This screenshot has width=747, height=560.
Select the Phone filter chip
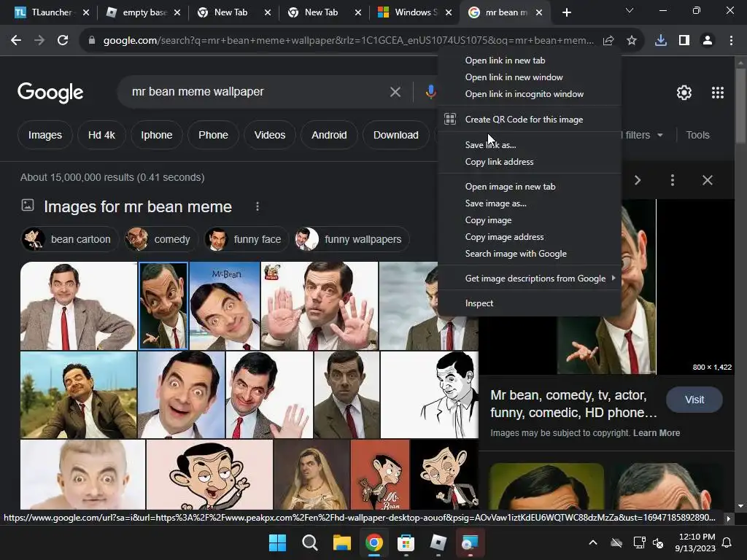pyautogui.click(x=214, y=135)
